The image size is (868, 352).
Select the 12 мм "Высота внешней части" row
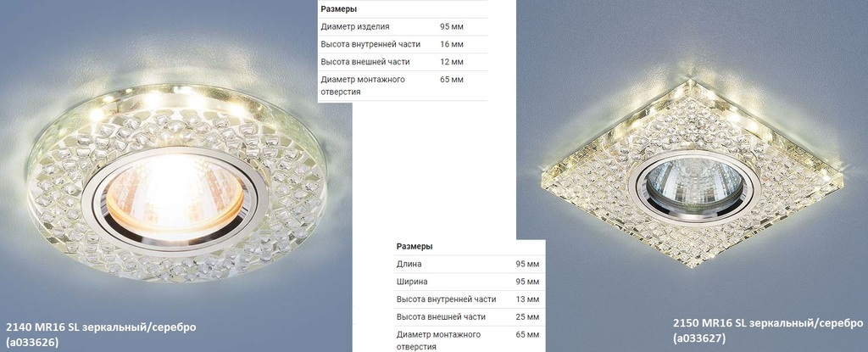point(403,62)
